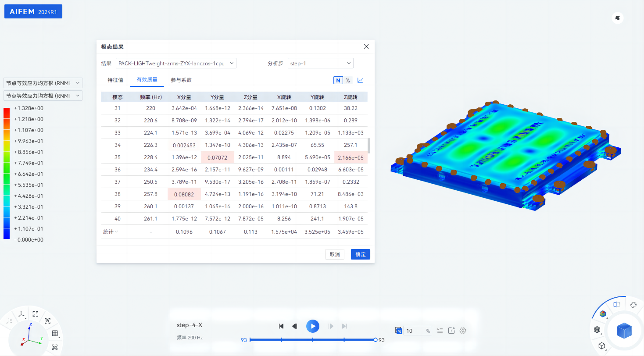Jump to the first animation frame
This screenshot has height=356, width=644.
tap(281, 326)
